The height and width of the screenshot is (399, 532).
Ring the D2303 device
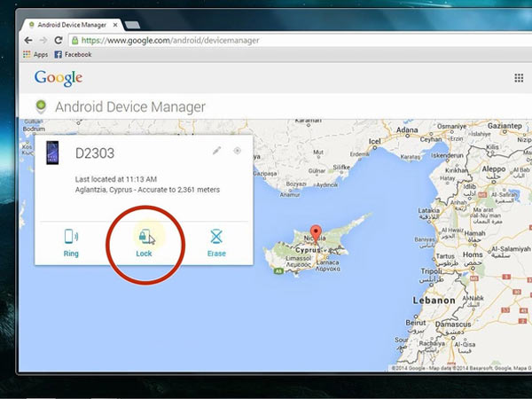point(71,243)
